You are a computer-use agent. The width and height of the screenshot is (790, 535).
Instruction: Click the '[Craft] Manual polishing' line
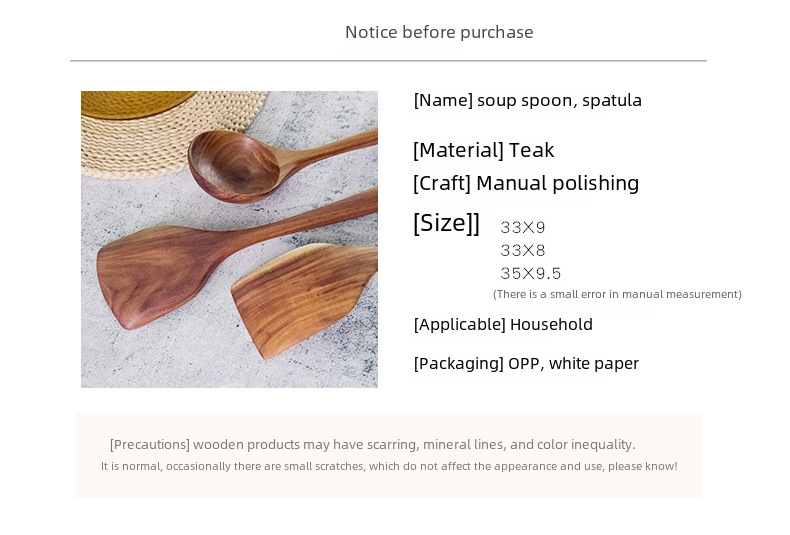click(525, 183)
